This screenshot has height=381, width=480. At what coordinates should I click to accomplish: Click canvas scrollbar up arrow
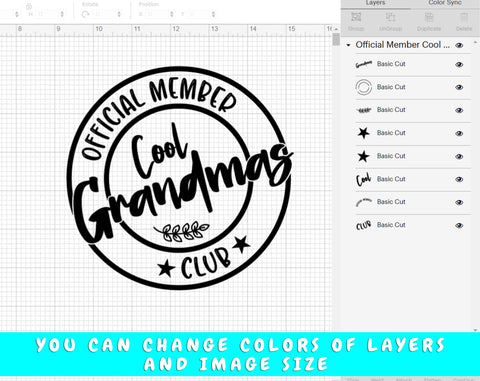click(336, 29)
